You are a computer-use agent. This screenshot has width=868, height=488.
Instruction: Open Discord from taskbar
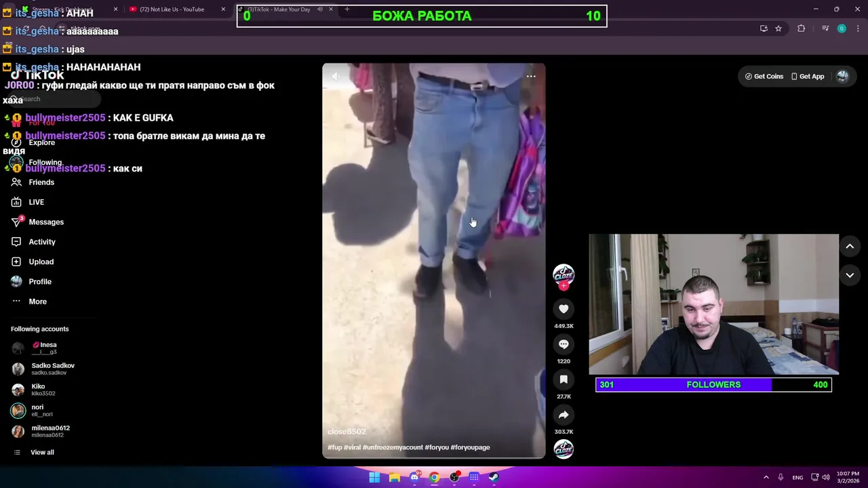point(414,477)
